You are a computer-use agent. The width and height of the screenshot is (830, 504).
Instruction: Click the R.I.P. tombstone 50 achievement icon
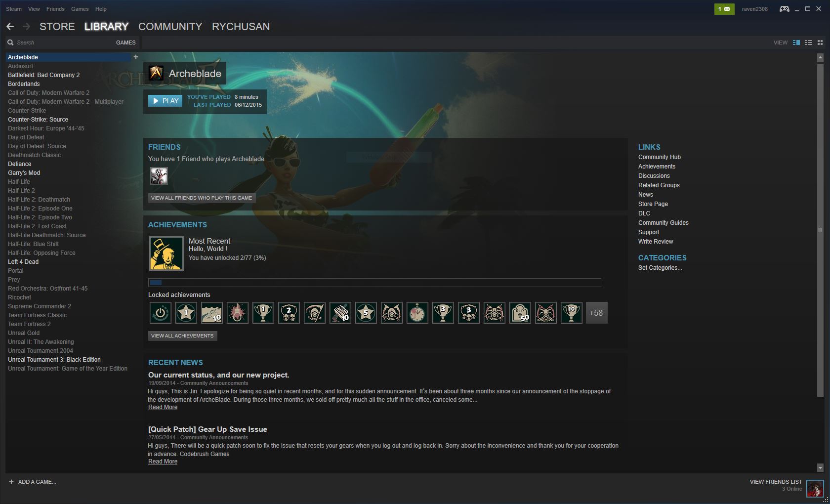point(520,313)
